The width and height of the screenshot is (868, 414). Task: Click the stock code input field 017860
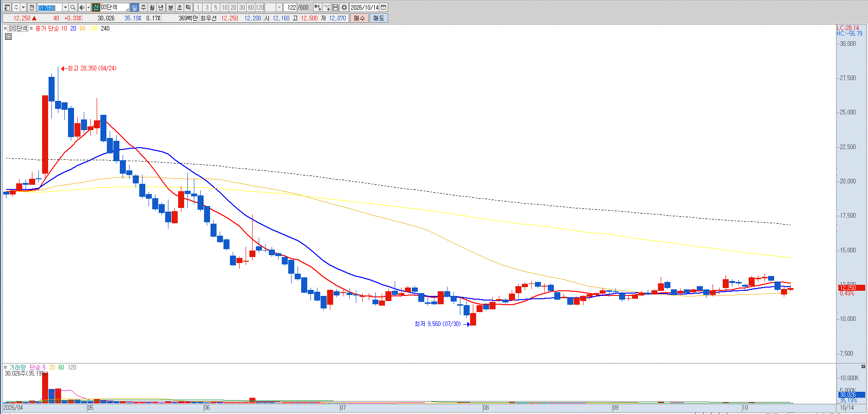point(50,7)
